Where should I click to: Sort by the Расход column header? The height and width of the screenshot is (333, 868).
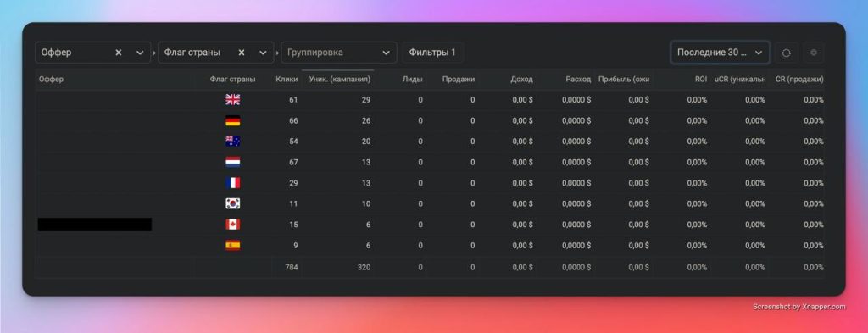(578, 80)
